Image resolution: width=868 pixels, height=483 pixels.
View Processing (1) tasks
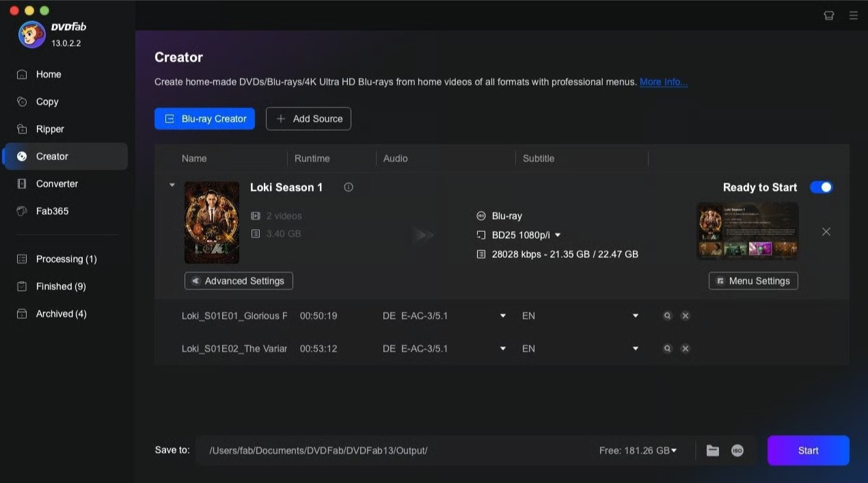[x=65, y=259]
